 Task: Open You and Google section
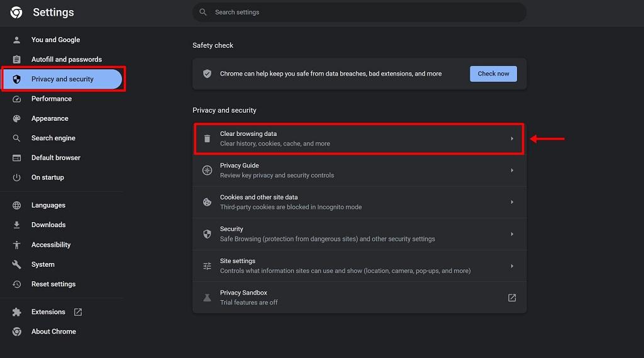tap(62, 40)
